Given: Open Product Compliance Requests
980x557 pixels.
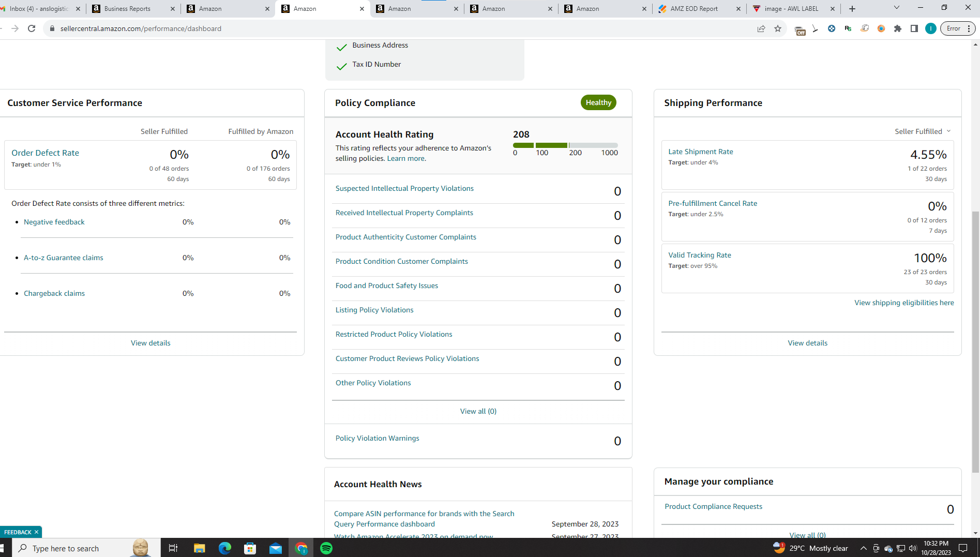Looking at the screenshot, I should coord(713,506).
